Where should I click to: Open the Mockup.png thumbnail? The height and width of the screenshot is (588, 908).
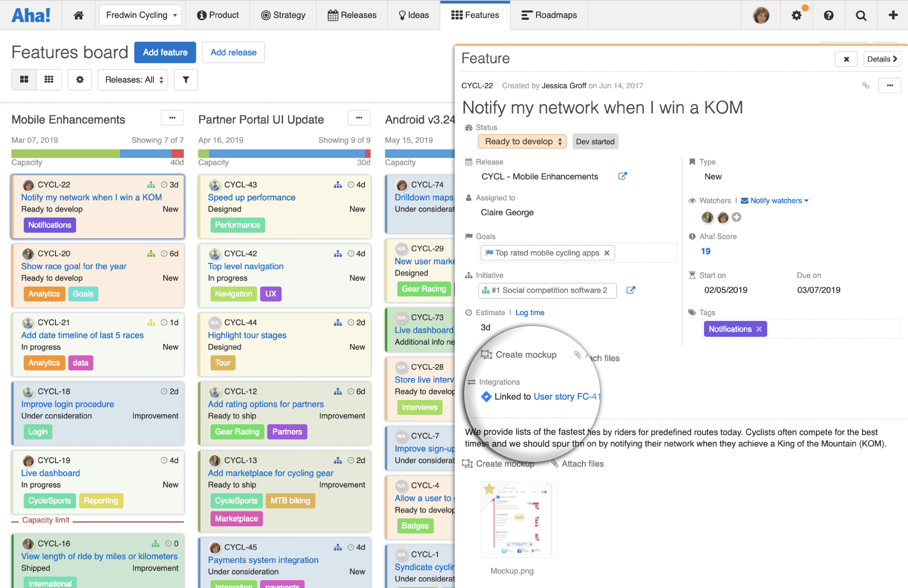[x=518, y=519]
